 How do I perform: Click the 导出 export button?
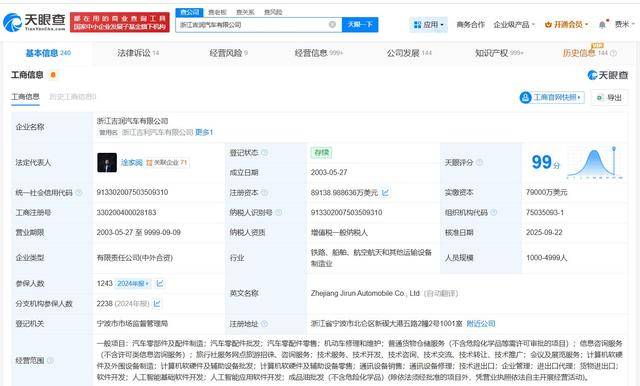coord(609,98)
